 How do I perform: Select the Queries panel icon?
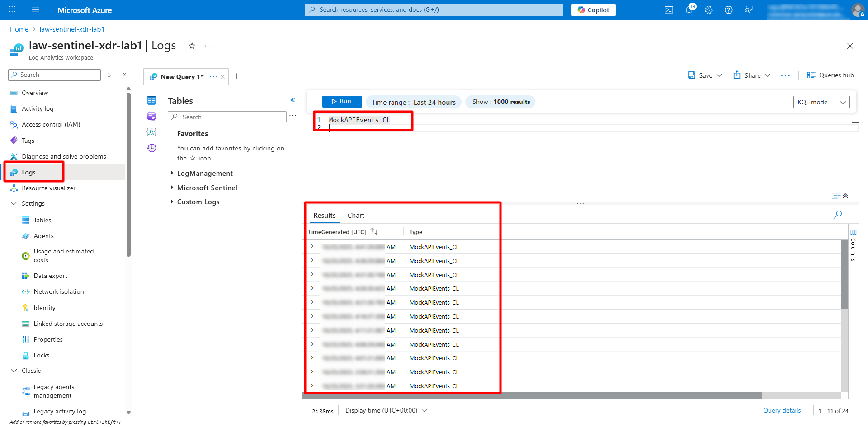tap(151, 116)
